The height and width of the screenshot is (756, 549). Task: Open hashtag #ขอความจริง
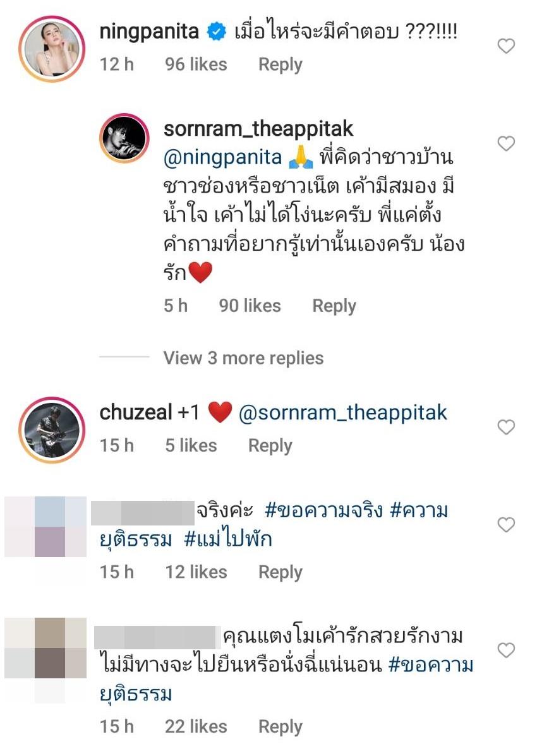pos(323,510)
